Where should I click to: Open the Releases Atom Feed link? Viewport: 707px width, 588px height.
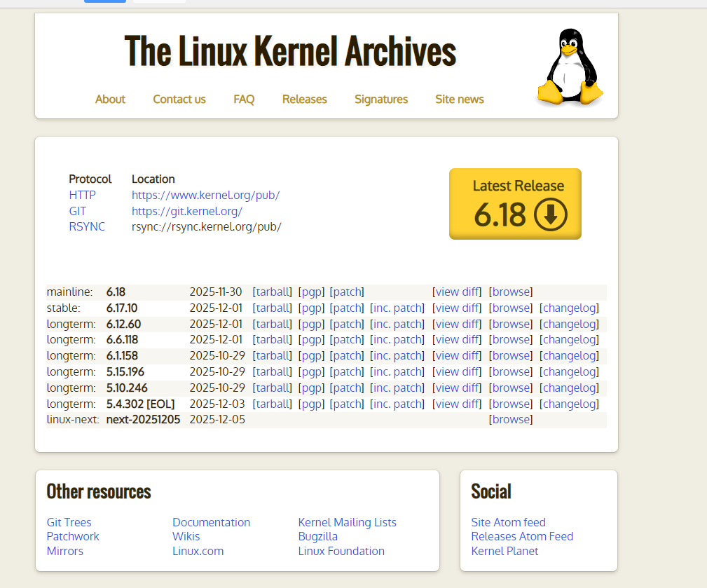pos(522,537)
